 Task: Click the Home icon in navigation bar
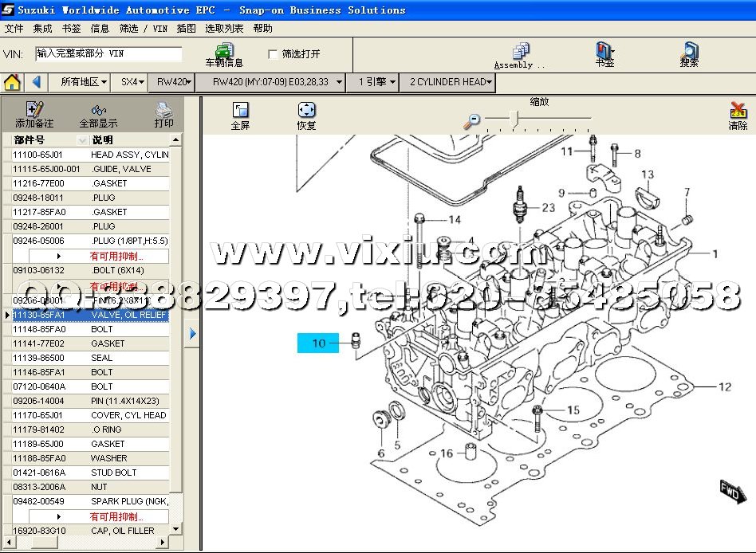coord(12,82)
